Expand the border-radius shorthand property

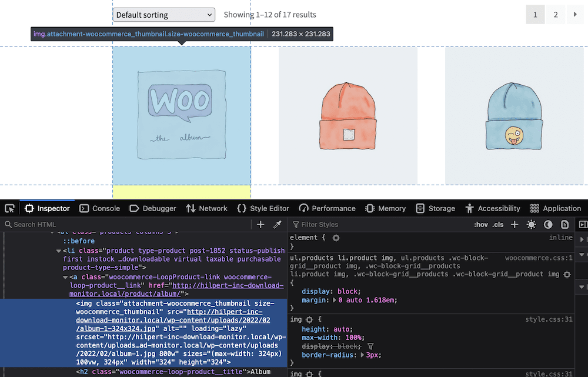[362, 355]
